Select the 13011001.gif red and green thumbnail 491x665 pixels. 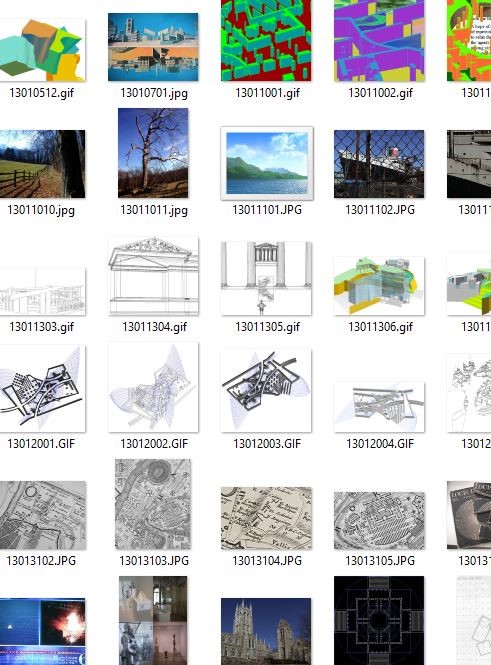click(x=266, y=40)
